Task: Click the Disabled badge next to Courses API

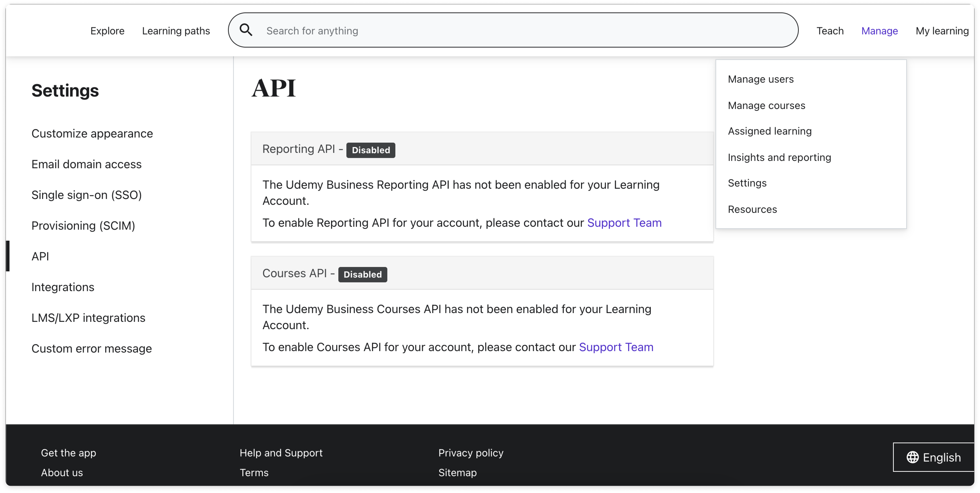Action: tap(362, 274)
